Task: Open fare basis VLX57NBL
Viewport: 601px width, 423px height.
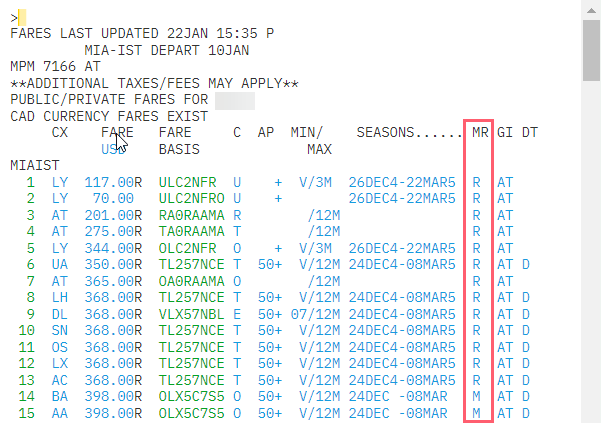Action: 191,312
